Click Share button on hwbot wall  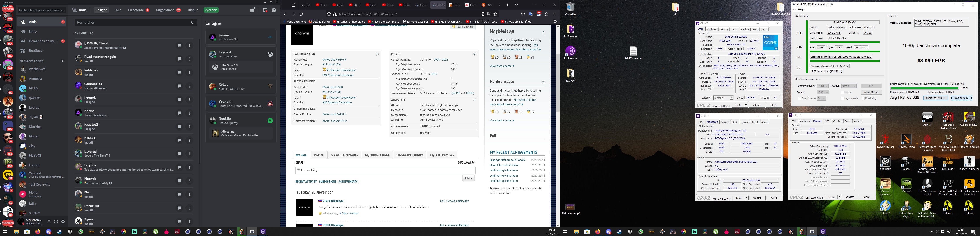pos(468,177)
